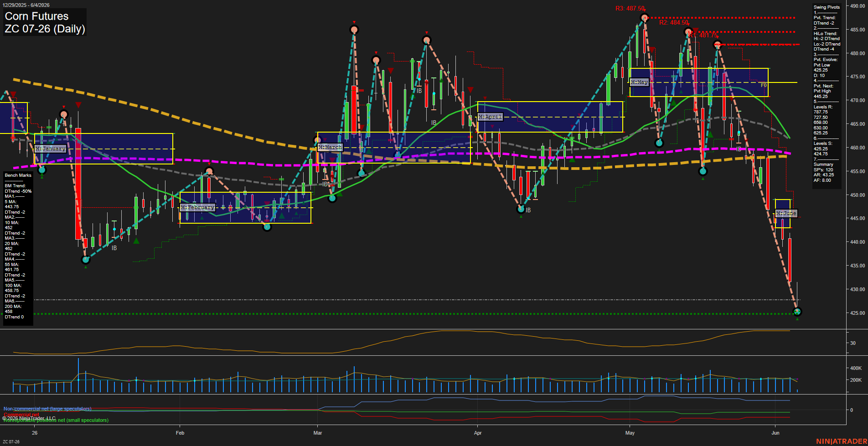Click the 'R3: 487.50' resistance label
868x446 pixels.
pos(630,9)
